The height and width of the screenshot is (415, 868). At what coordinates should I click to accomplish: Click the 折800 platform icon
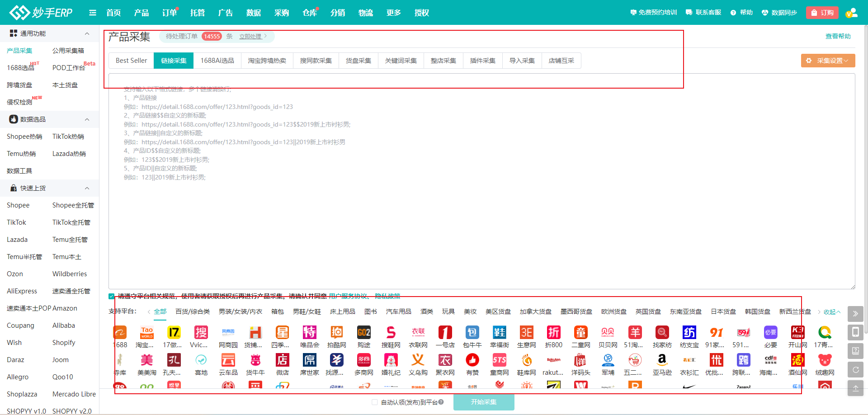pyautogui.click(x=553, y=333)
